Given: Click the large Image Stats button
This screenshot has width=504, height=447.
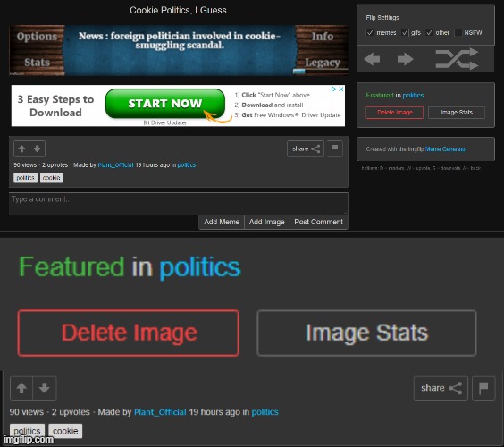Looking at the screenshot, I should pos(366,333).
